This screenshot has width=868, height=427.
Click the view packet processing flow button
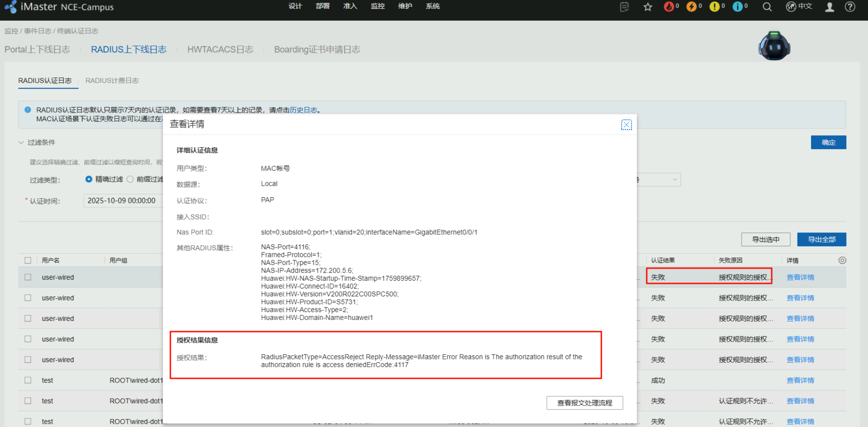click(584, 403)
